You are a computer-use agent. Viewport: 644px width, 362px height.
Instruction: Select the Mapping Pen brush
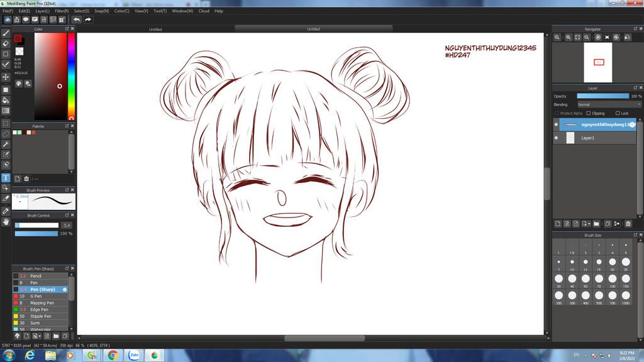[40, 303]
